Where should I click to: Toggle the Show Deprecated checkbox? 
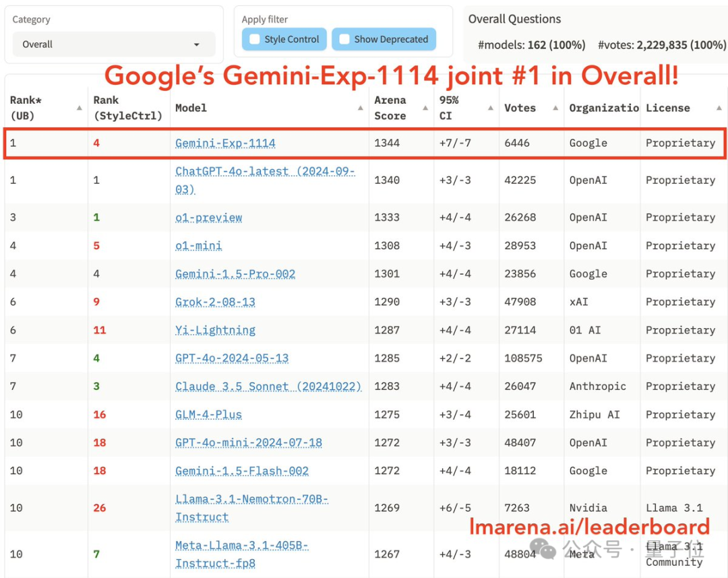344,39
